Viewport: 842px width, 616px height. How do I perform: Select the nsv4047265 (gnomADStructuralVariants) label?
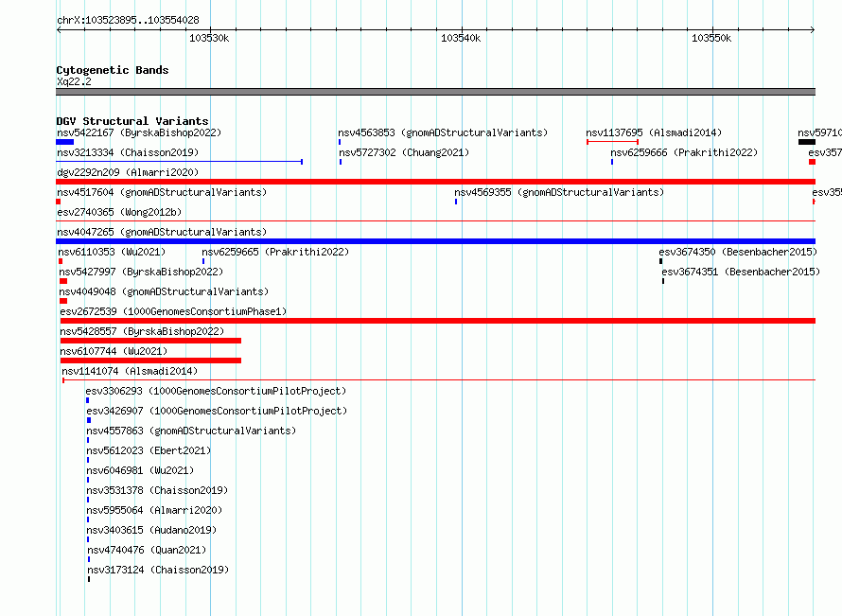pyautogui.click(x=162, y=232)
